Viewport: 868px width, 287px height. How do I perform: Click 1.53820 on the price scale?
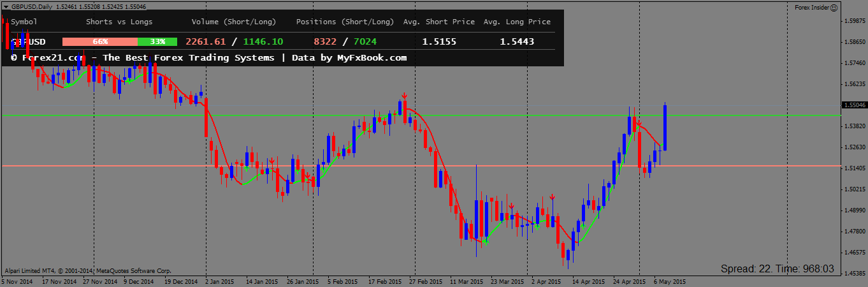point(855,126)
